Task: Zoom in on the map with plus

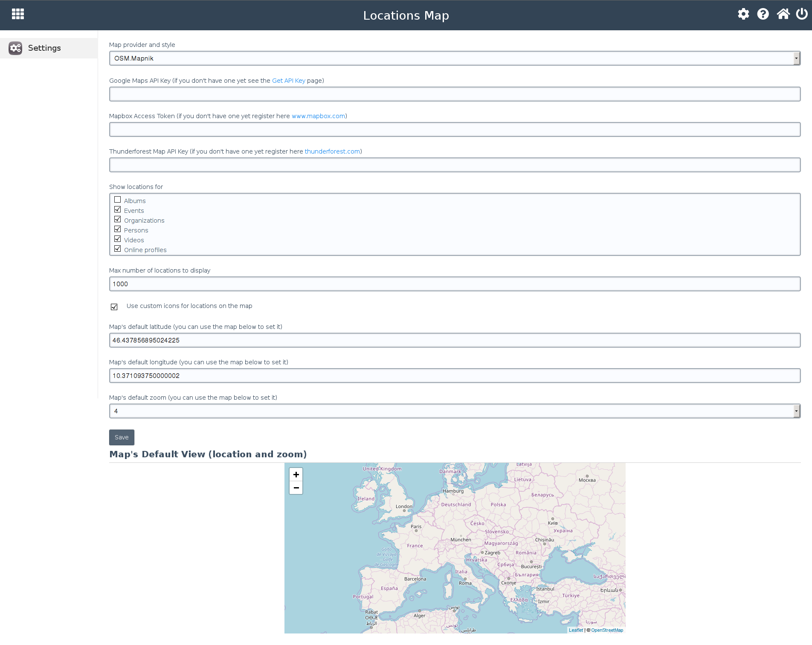Action: point(296,475)
